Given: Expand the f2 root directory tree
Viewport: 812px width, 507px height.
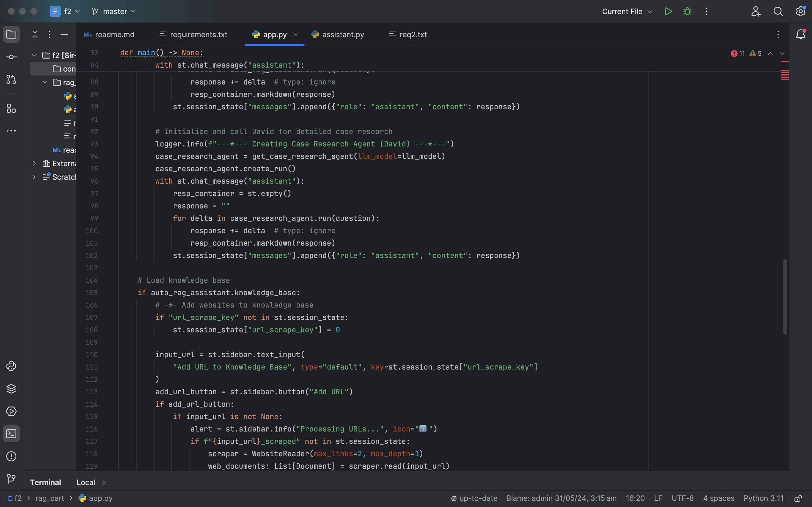Looking at the screenshot, I should (34, 55).
